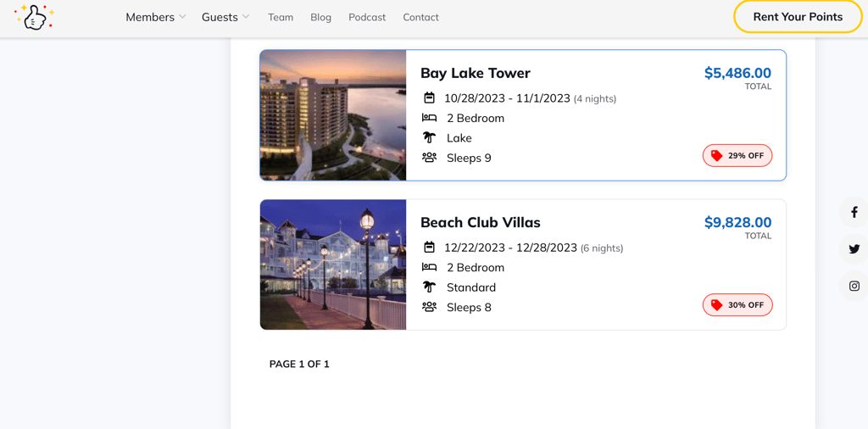
Task: Click the 10/28/2023 - 11/1/2023 date range
Action: tap(507, 98)
